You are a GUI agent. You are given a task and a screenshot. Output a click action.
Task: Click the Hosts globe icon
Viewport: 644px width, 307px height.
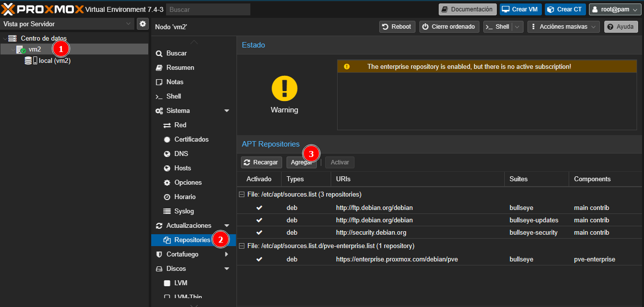coord(167,168)
